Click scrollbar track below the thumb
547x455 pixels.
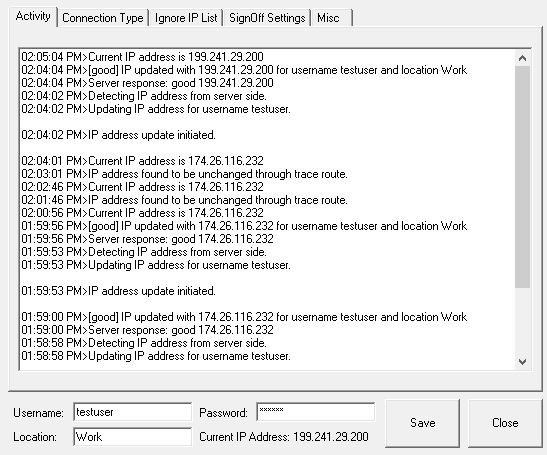[x=522, y=321]
